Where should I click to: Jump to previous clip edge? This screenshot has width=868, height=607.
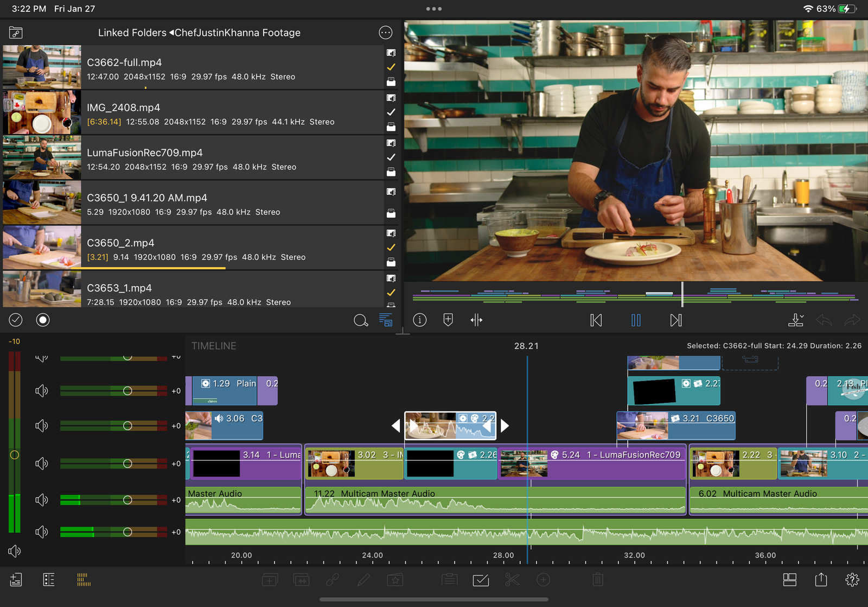(x=596, y=320)
